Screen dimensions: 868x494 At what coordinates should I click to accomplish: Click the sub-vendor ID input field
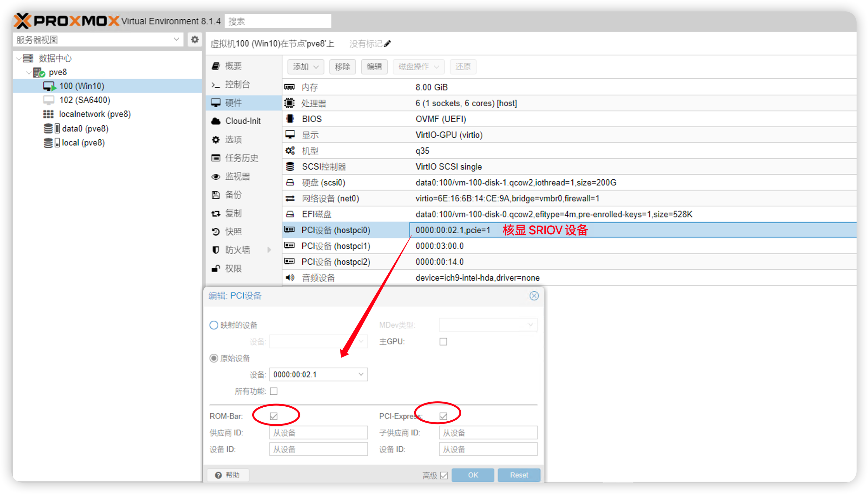point(488,433)
